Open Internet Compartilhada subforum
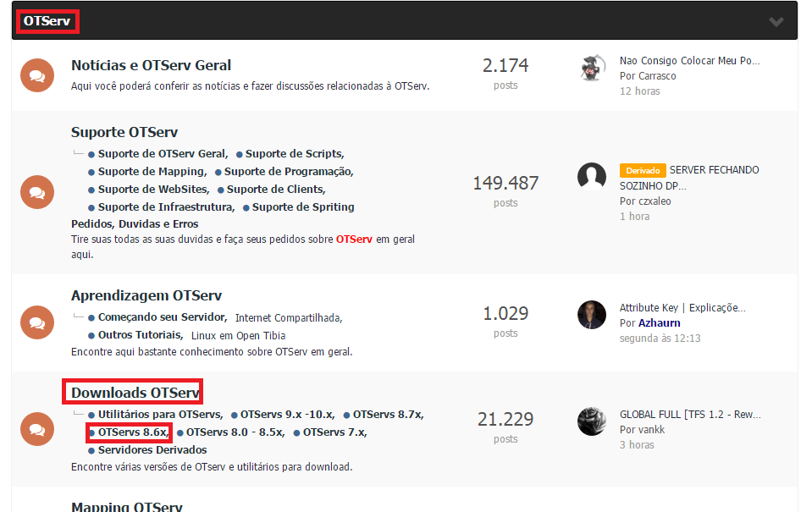The image size is (812, 512). (289, 318)
